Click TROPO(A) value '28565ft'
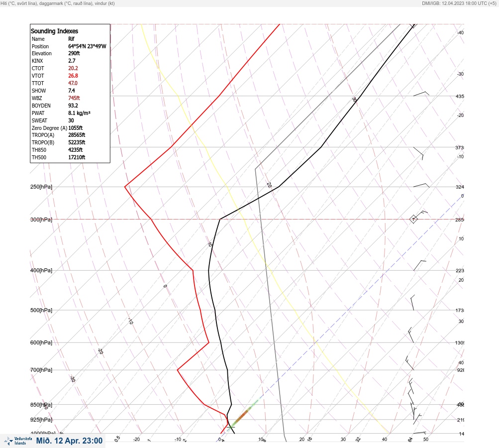 (x=77, y=135)
